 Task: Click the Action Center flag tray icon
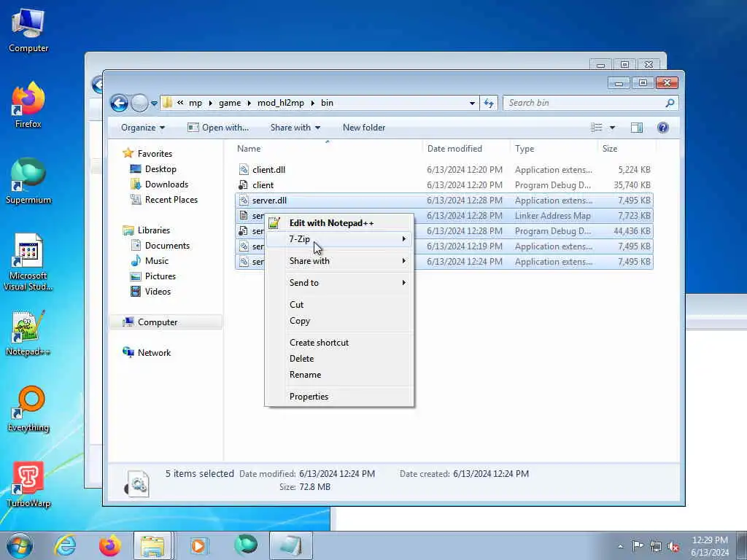[x=638, y=546]
